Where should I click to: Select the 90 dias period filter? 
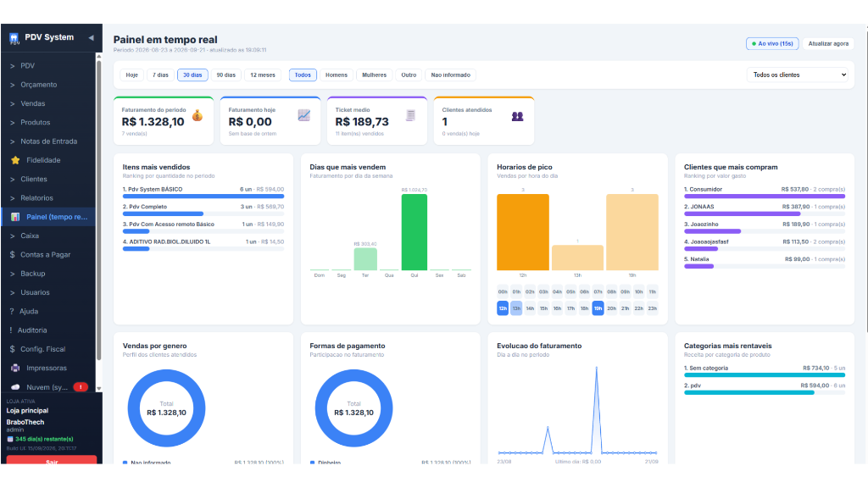point(225,75)
